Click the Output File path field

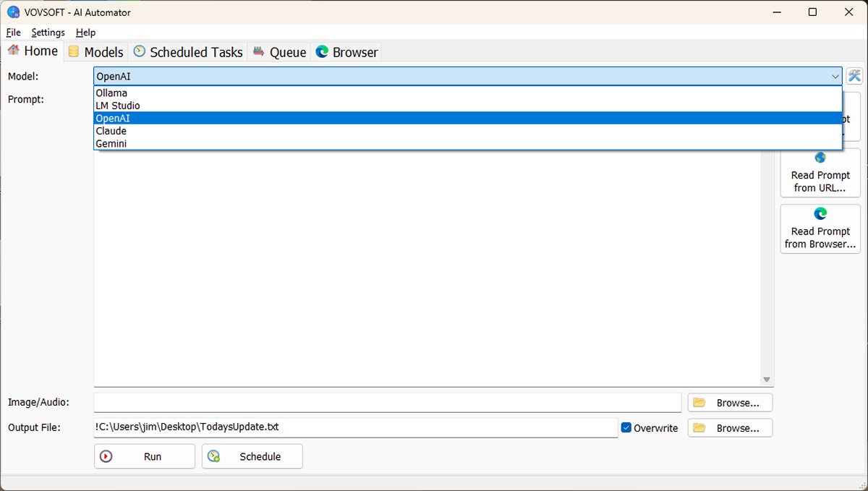pyautogui.click(x=356, y=427)
